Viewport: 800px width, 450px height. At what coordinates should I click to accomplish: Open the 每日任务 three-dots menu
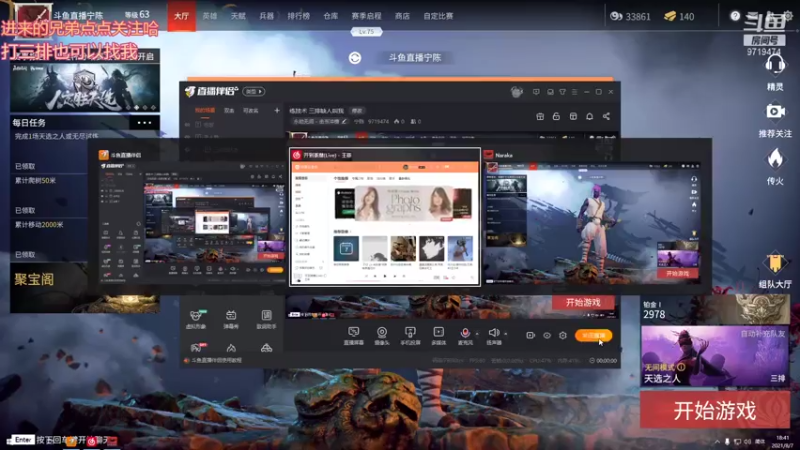144,122
